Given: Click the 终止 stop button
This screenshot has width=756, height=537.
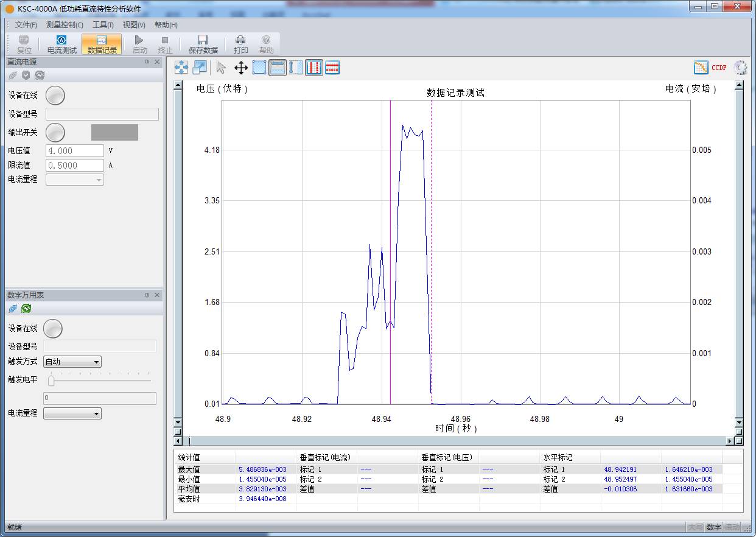Looking at the screenshot, I should point(165,44).
